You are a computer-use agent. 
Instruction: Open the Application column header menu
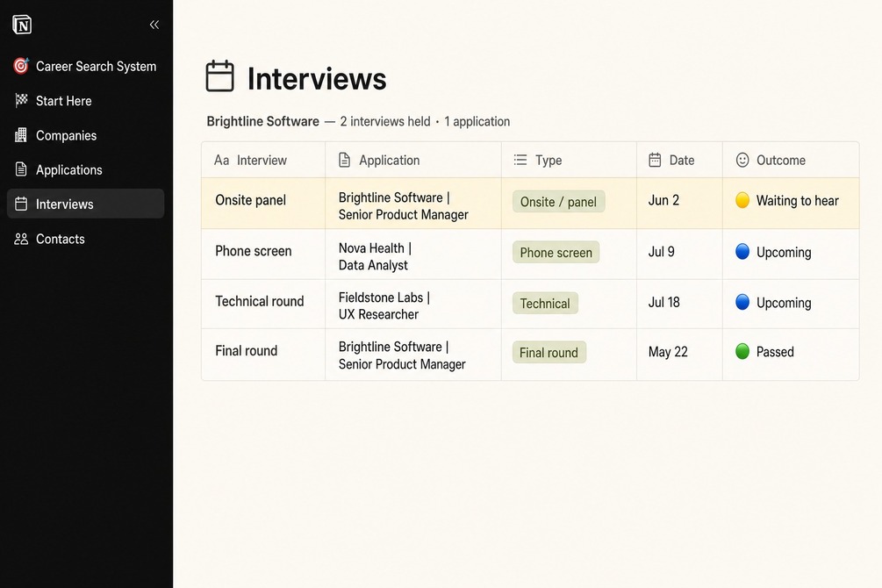(412, 161)
